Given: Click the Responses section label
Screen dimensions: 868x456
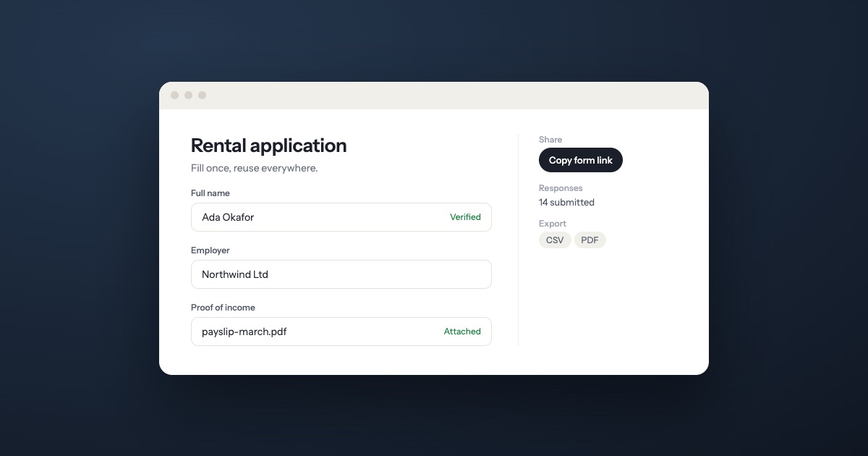Looking at the screenshot, I should coord(561,188).
